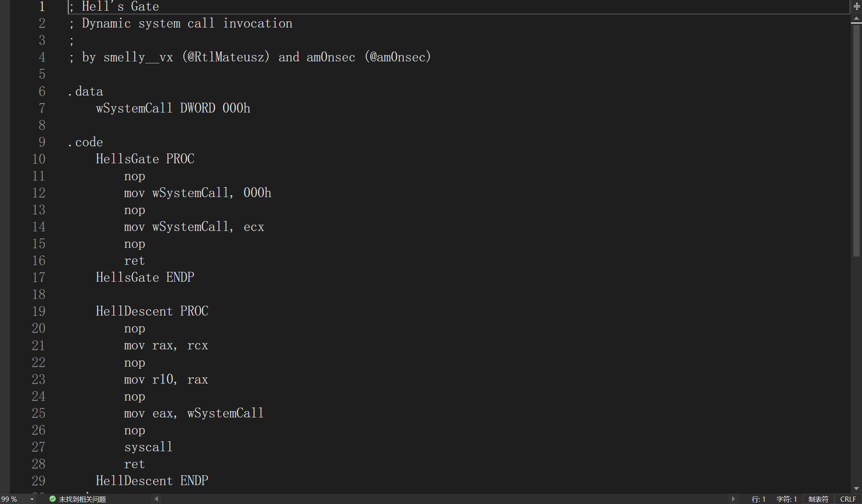The width and height of the screenshot is (862, 504).
Task: Click the .code directive
Action: point(85,142)
